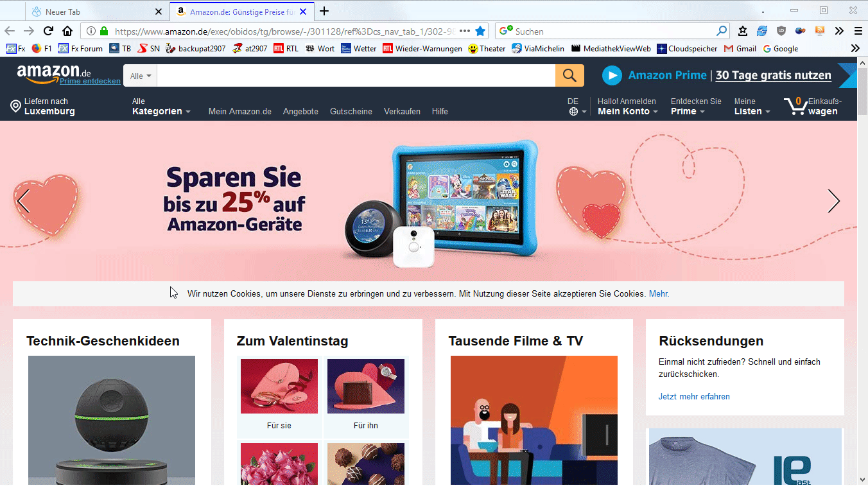Click the Prime entdecken link
868x497 pixels.
[x=90, y=82]
